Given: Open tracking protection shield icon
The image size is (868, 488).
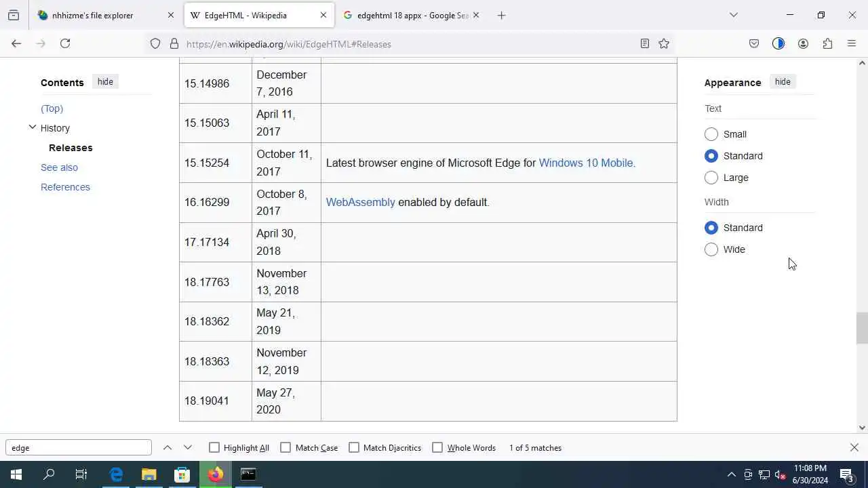Looking at the screenshot, I should tap(155, 43).
